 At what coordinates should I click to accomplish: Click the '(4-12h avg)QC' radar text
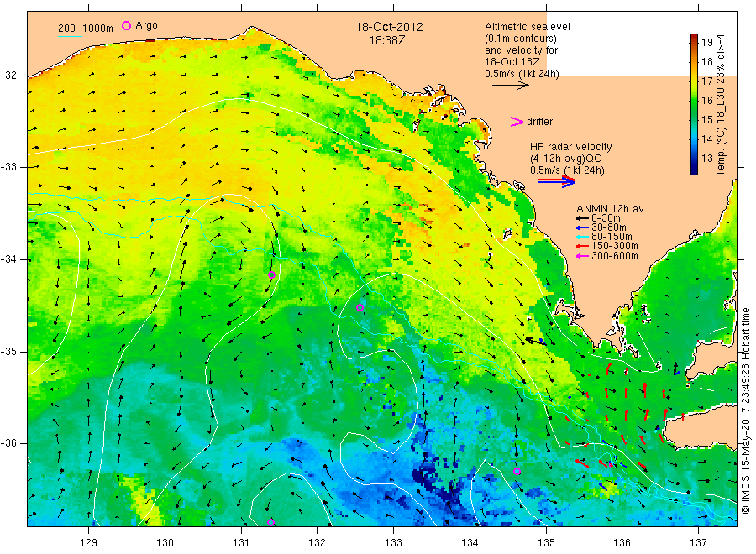pos(565,159)
